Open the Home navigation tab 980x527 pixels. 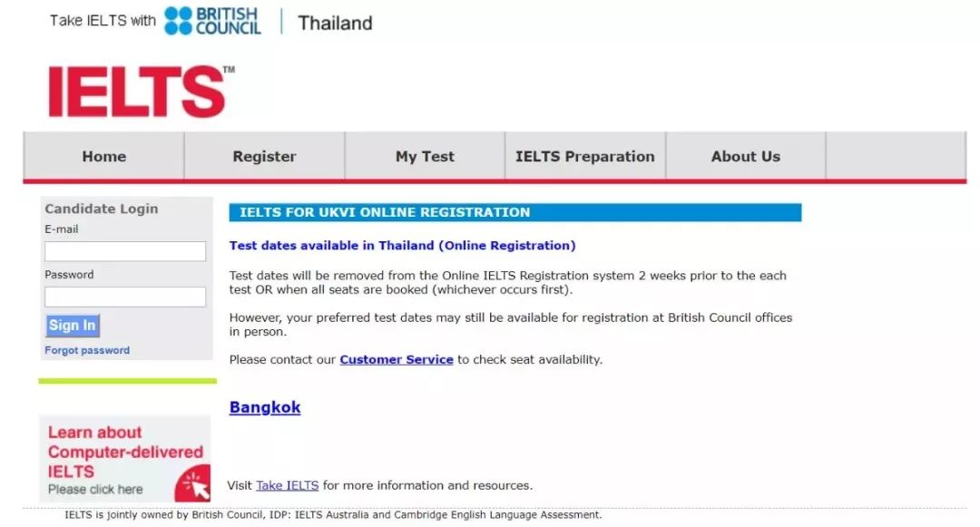point(103,156)
